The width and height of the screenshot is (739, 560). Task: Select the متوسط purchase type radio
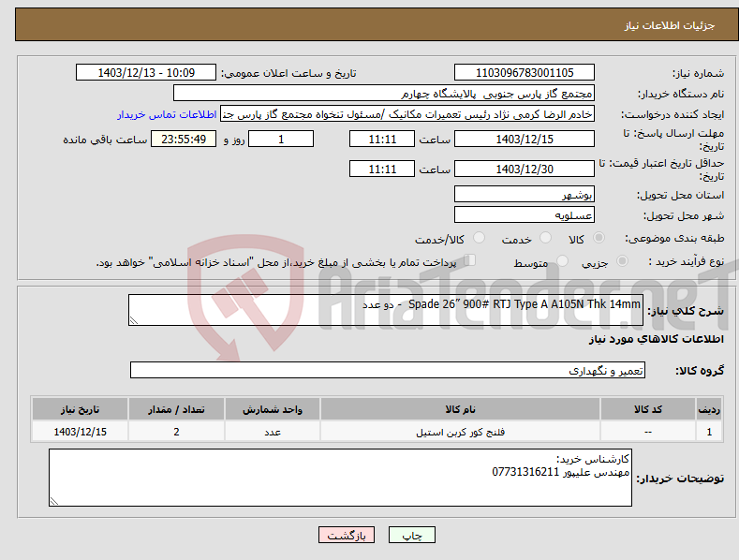pos(562,260)
